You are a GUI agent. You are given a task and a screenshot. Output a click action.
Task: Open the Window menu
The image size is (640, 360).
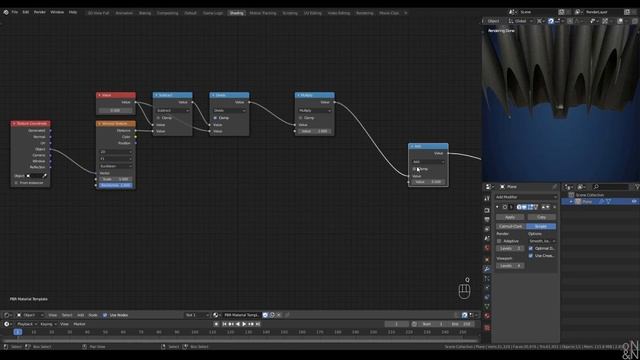pos(57,12)
